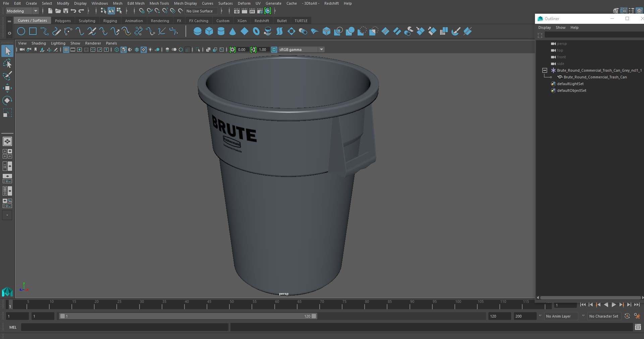The height and width of the screenshot is (339, 644).
Task: Activate the Scale tool in the toolbox
Action: point(7,113)
